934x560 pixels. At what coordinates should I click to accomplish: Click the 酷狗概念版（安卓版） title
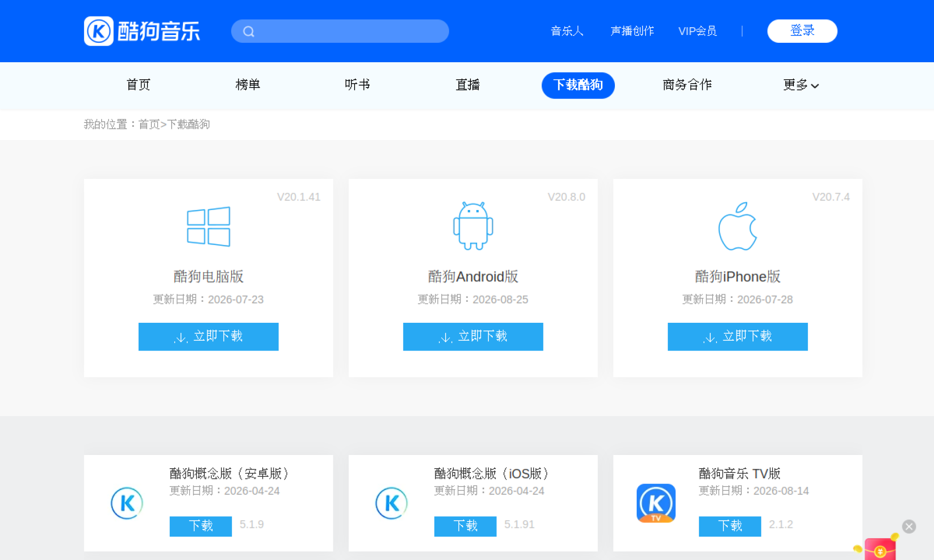(231, 473)
